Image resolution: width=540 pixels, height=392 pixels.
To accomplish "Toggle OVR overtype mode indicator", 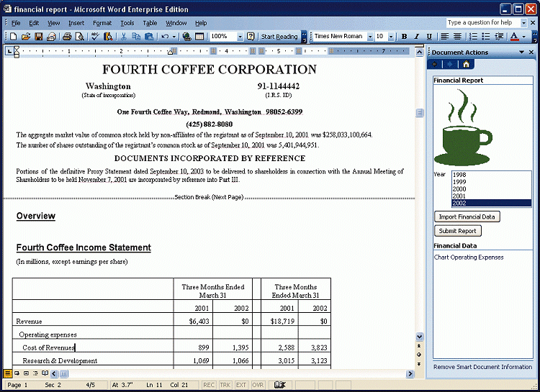I will (x=258, y=385).
